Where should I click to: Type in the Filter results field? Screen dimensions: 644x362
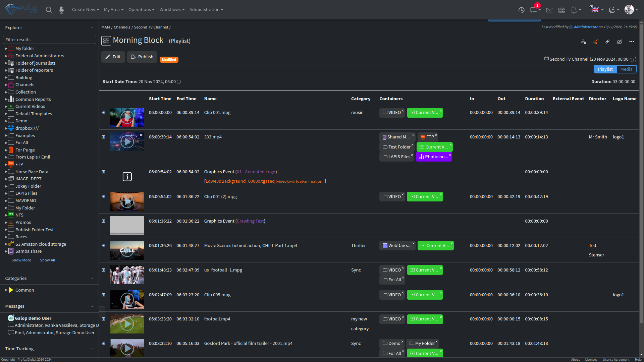49,40
